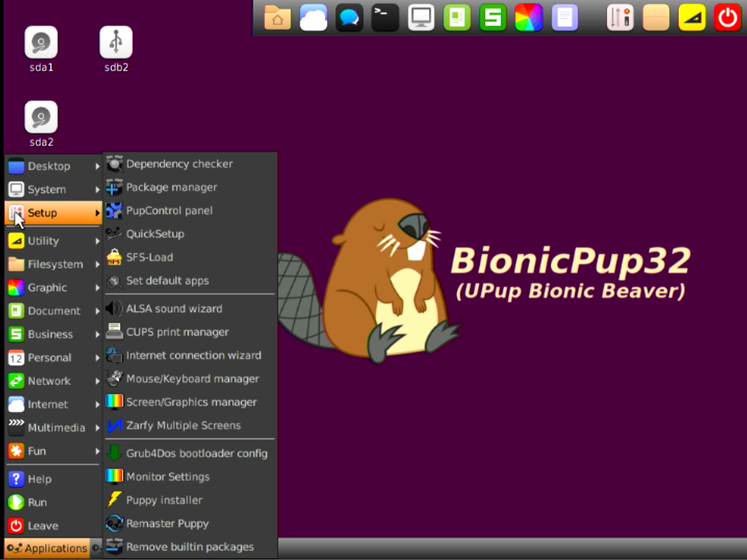Run the Internet connection wizard

[194, 355]
